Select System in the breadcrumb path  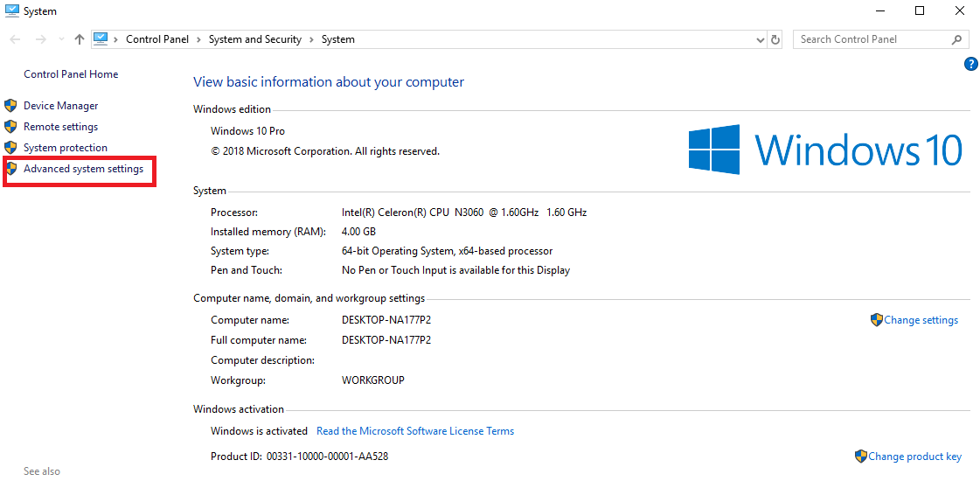point(338,39)
